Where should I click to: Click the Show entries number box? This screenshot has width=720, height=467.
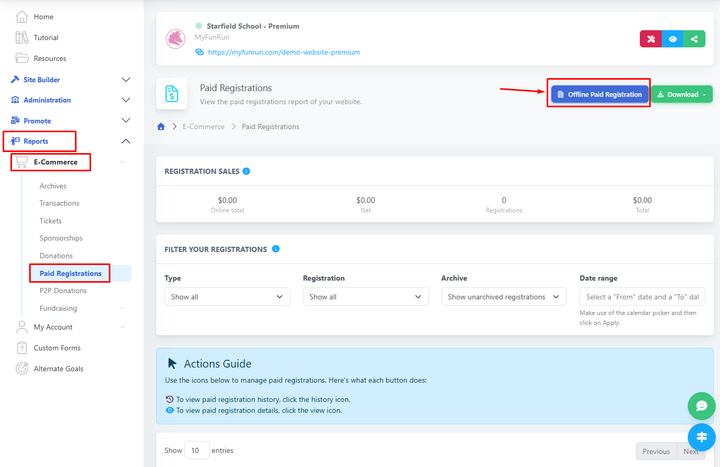tap(197, 450)
